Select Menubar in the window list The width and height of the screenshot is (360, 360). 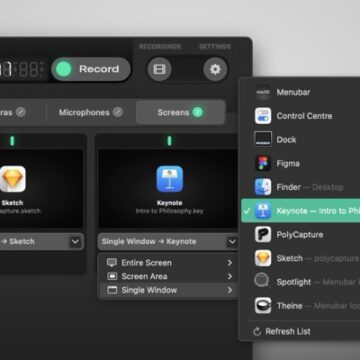300,92
